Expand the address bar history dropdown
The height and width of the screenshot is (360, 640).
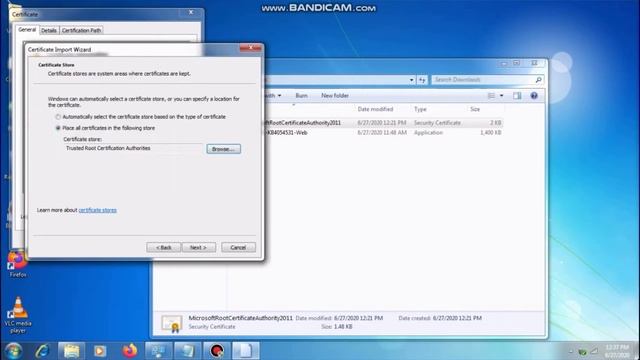click(x=411, y=80)
